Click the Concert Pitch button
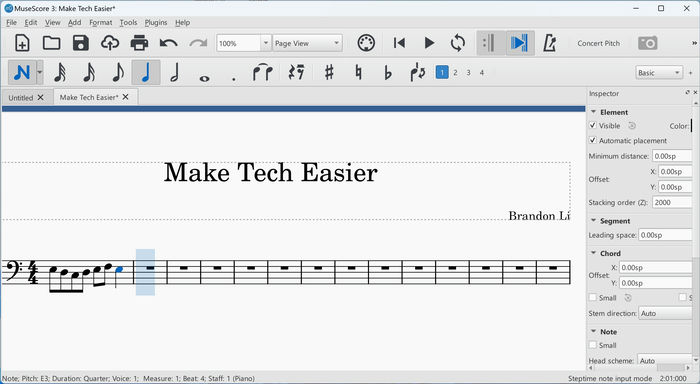Viewport: 700px width, 384px height. click(598, 43)
